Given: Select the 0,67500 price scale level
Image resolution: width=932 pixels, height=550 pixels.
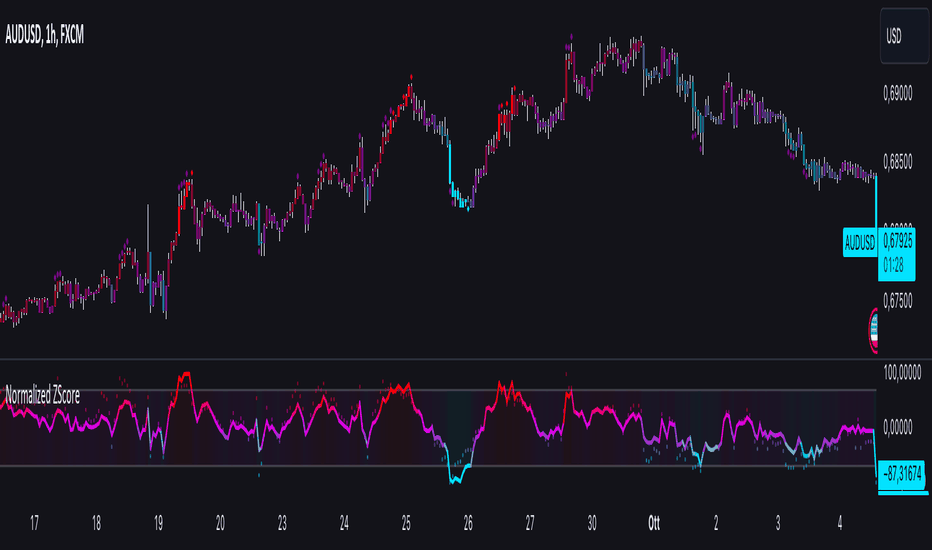Looking at the screenshot, I should (898, 301).
